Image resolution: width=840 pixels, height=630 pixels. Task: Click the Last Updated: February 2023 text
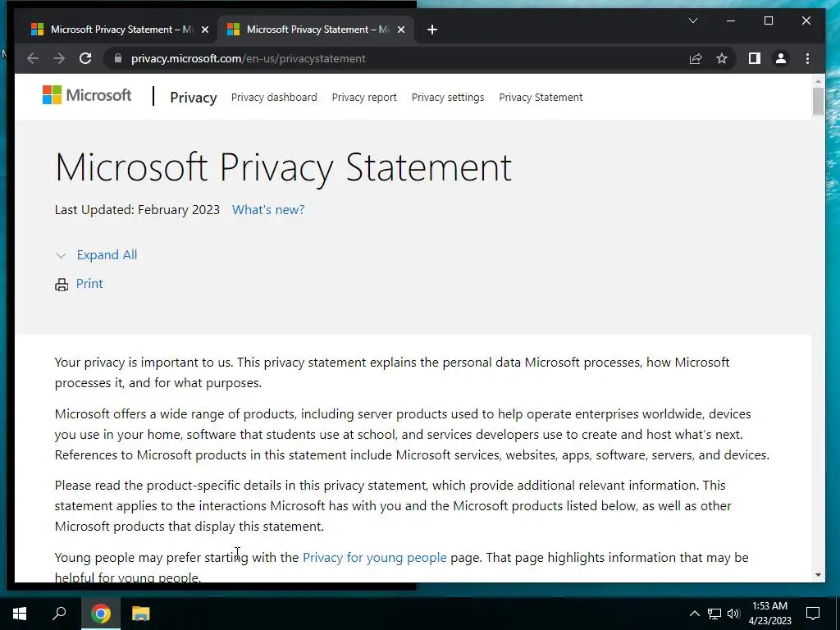coord(137,209)
